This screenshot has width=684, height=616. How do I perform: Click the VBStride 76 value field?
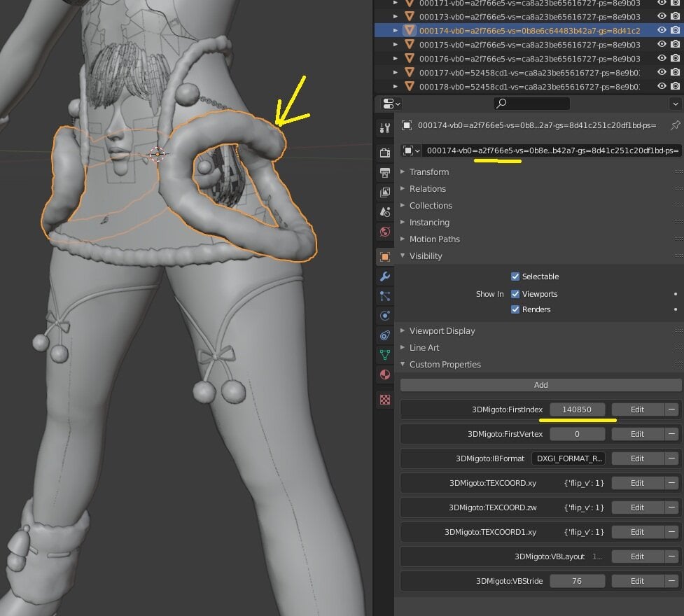click(577, 581)
